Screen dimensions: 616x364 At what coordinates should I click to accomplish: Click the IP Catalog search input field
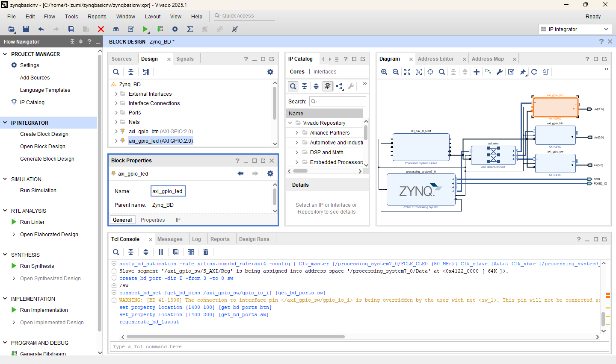(341, 101)
